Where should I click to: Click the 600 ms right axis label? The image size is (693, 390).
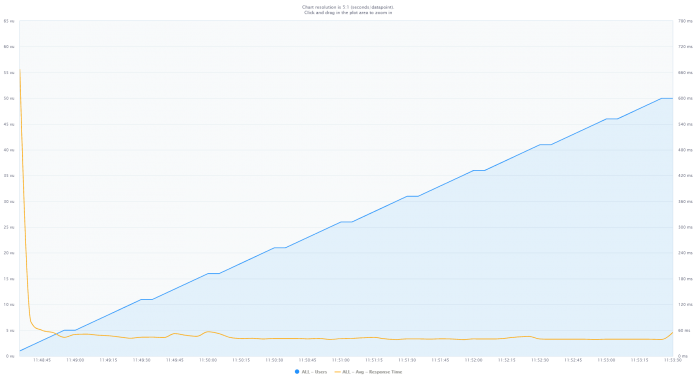(x=685, y=99)
